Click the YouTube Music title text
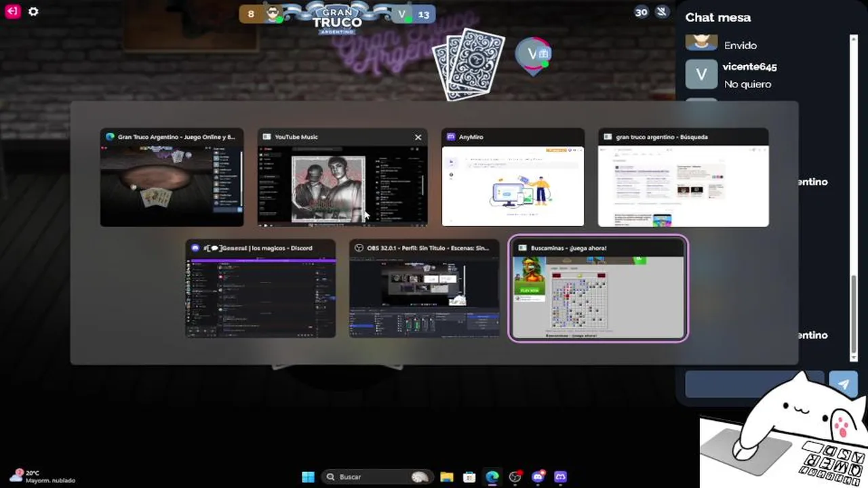The image size is (868, 488). [296, 137]
